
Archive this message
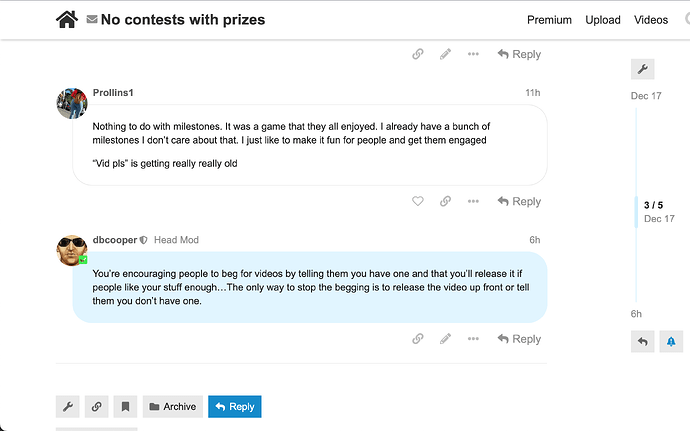tap(172, 406)
